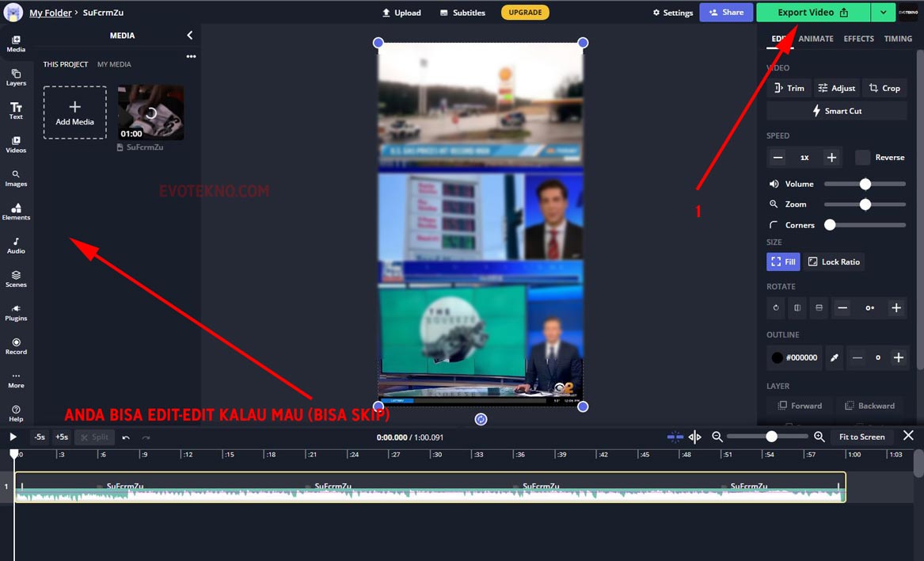Expand Export Video dropdown arrow
The width and height of the screenshot is (924, 561).
coord(883,12)
